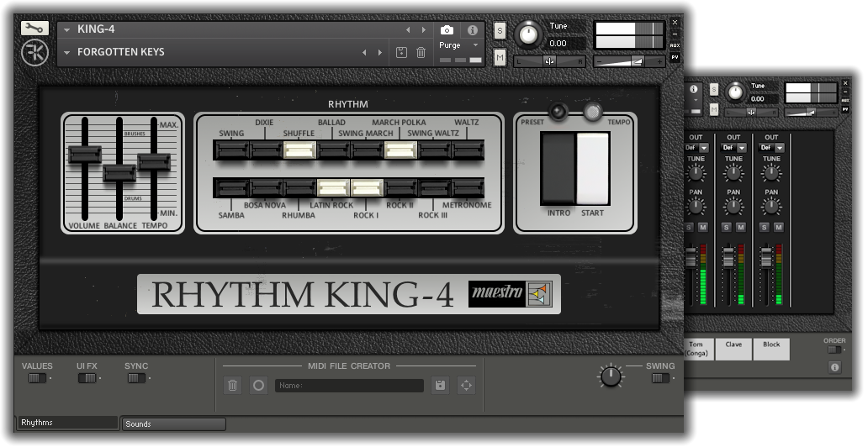Viewport: 868px width, 447px height.
Task: Click the PV button on the front instrument header
Action: [x=675, y=57]
